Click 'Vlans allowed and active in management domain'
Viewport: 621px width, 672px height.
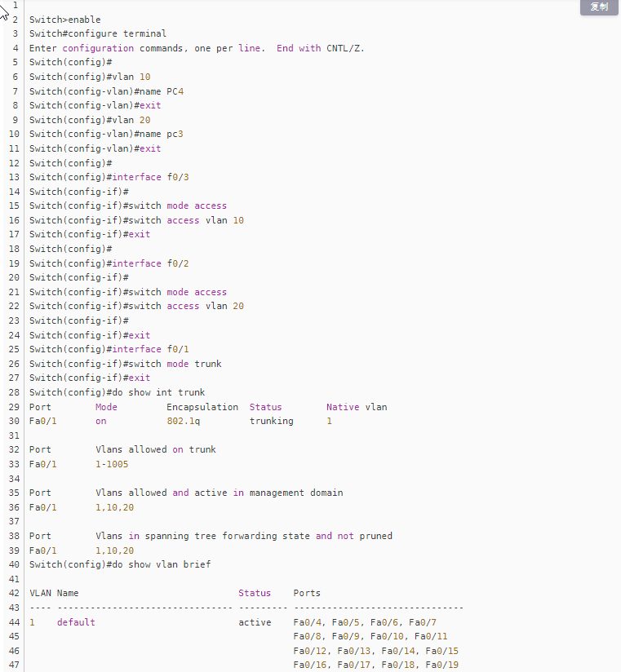click(x=220, y=493)
